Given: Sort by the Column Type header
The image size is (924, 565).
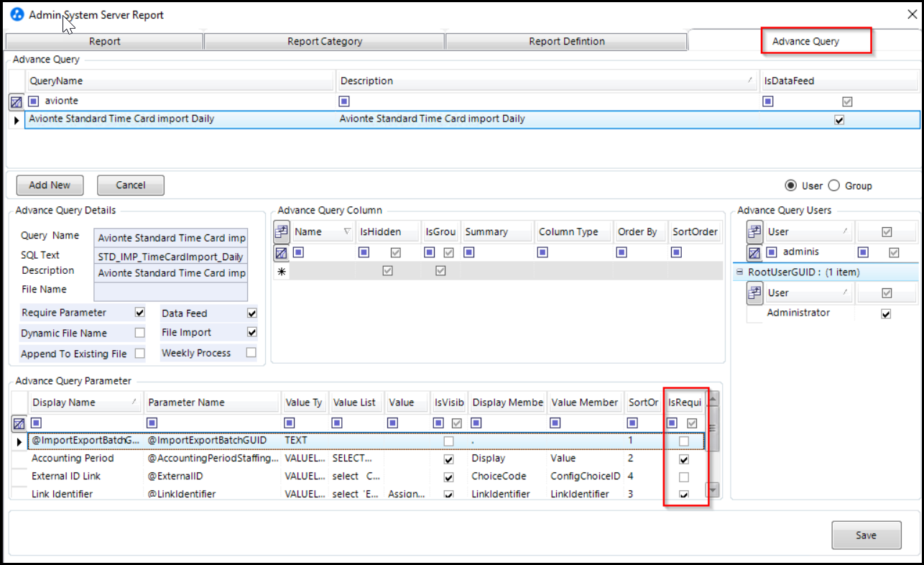Looking at the screenshot, I should point(573,231).
